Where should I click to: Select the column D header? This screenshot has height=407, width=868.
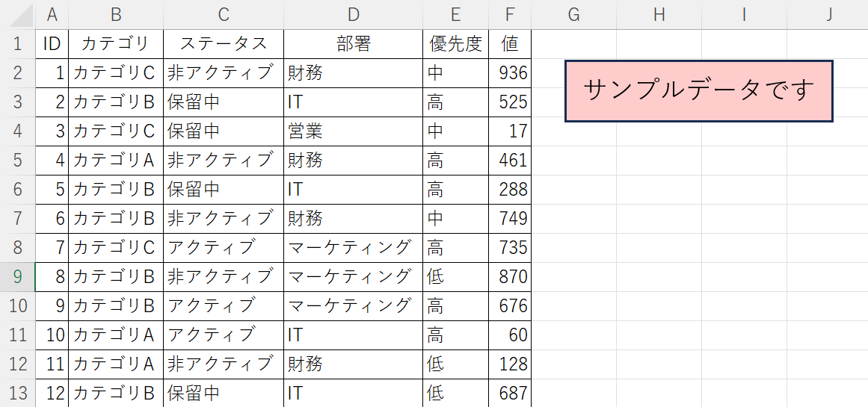pos(353,15)
